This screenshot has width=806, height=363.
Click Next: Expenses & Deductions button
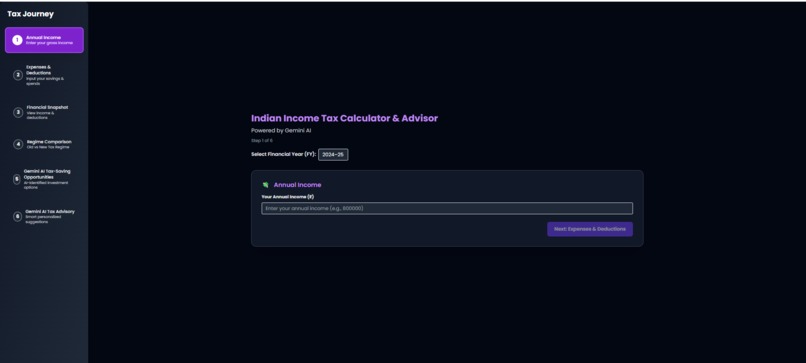[x=590, y=229]
